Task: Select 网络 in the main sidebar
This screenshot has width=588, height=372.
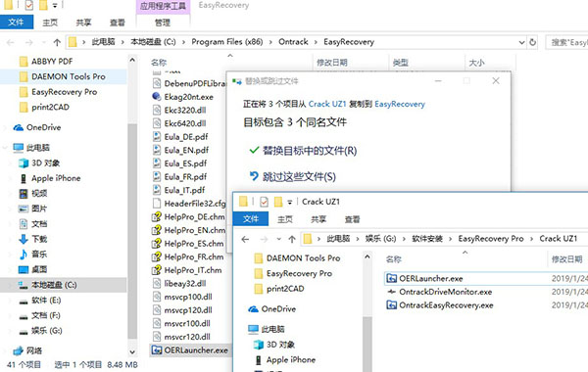Action: 34,350
